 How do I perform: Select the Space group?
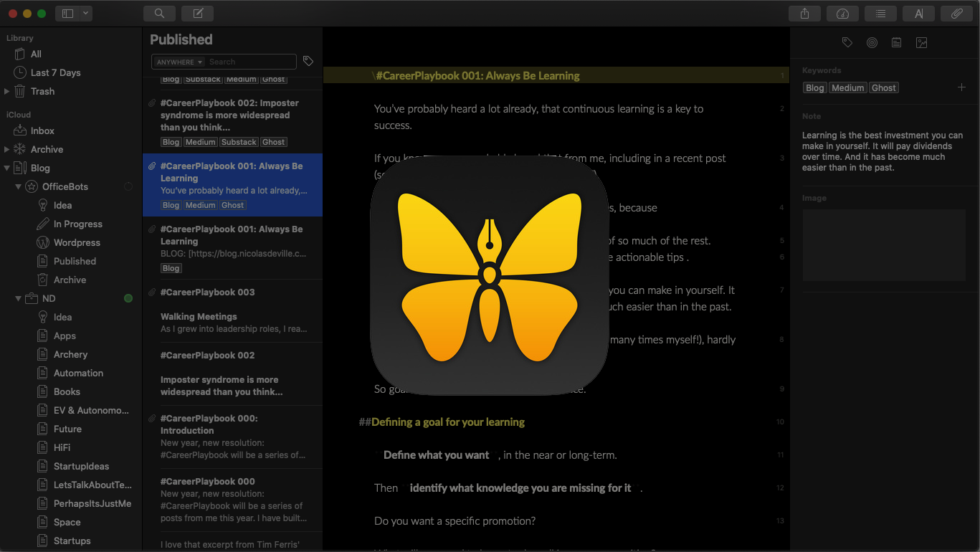[x=67, y=522]
